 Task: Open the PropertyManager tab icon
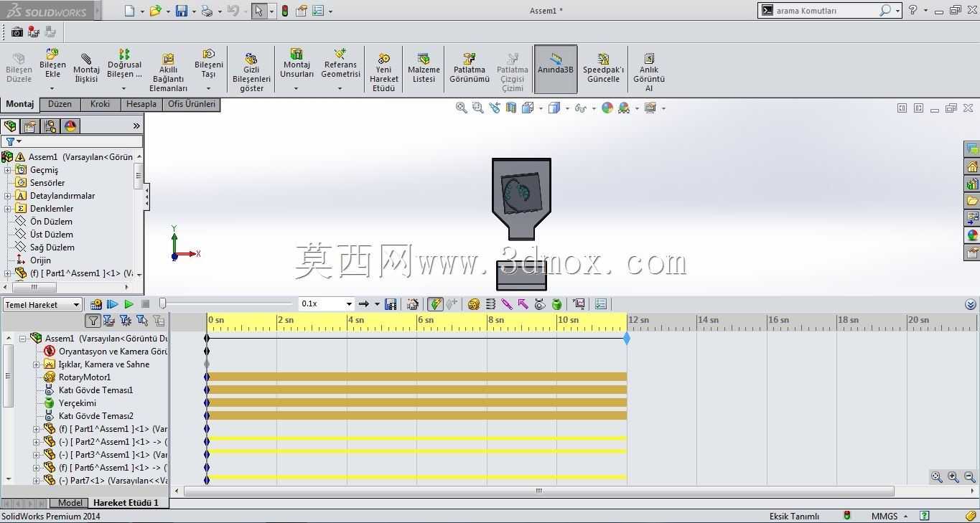point(30,126)
